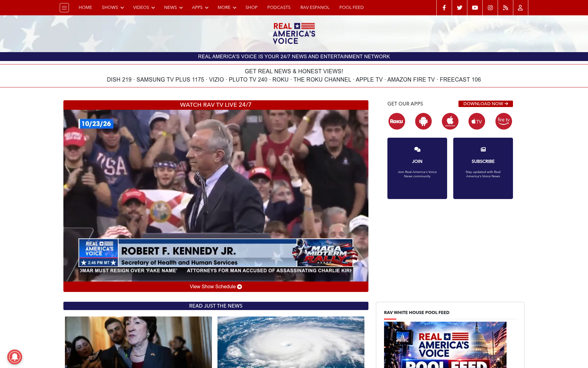Click the 'WATCH RAV TV LIVE 24/7' header
Viewport: 588px width, 368px height.
pyautogui.click(x=216, y=105)
